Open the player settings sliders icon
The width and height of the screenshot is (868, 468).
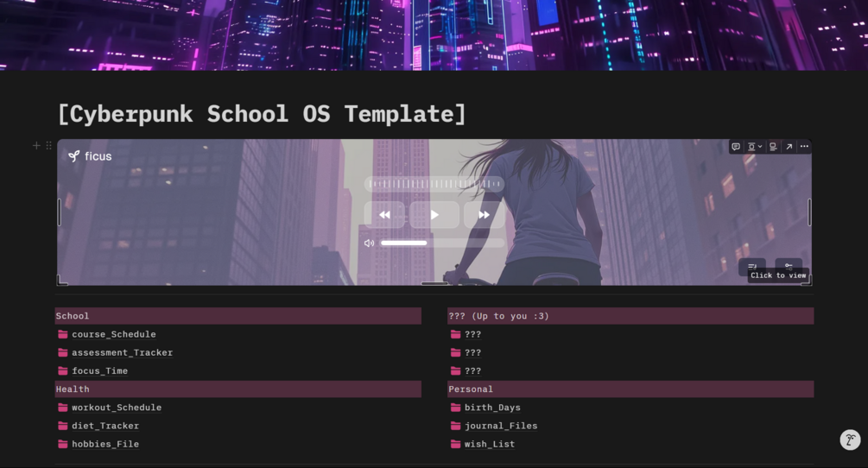pos(789,266)
